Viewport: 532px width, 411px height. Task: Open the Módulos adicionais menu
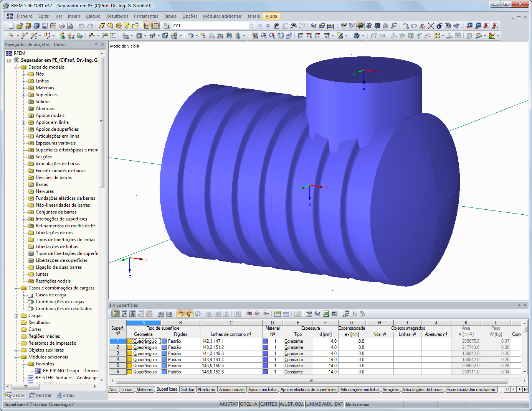point(222,16)
